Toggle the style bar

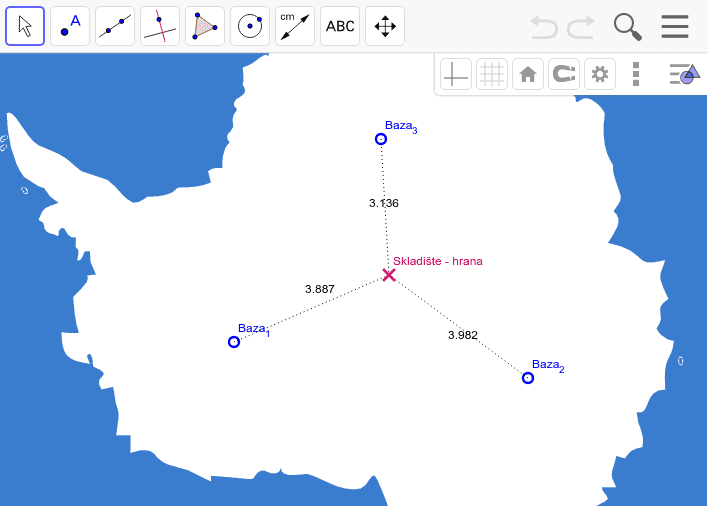click(685, 74)
